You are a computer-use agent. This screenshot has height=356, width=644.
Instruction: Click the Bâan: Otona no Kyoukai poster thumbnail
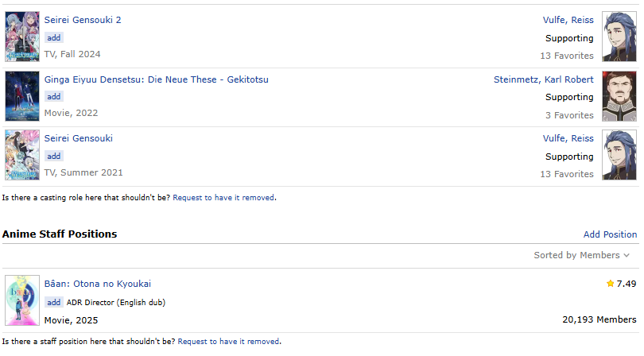(x=22, y=300)
